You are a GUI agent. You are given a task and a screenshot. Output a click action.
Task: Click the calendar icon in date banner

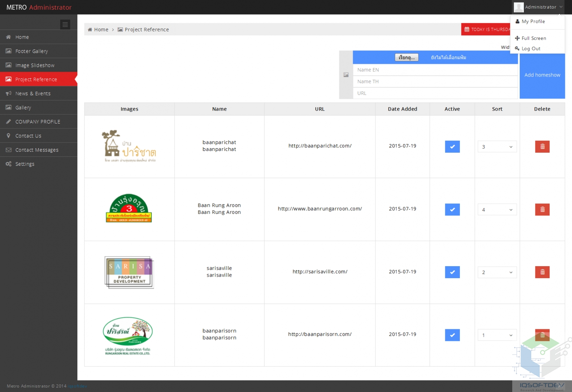pos(467,29)
